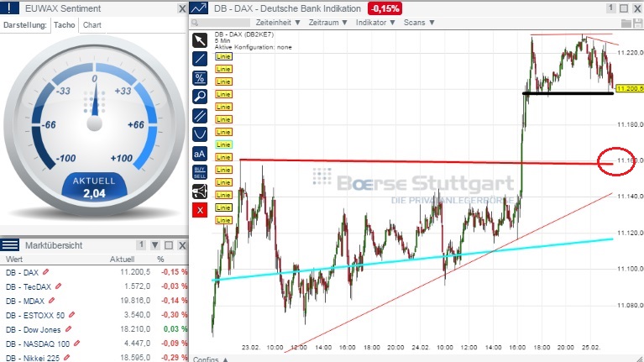Open DB - NASDAQ 100 instrument row

(x=38, y=344)
